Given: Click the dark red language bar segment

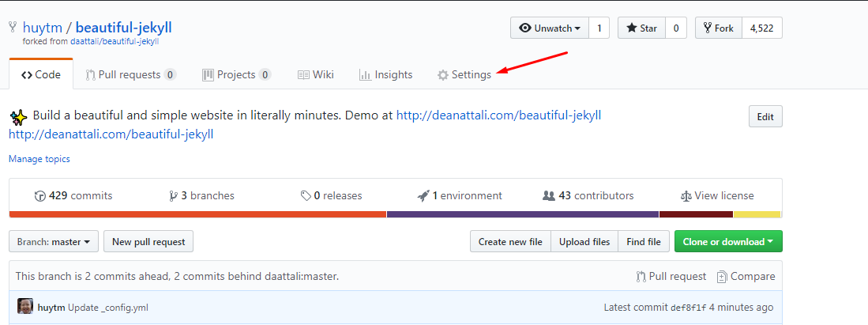Looking at the screenshot, I should 697,214.
